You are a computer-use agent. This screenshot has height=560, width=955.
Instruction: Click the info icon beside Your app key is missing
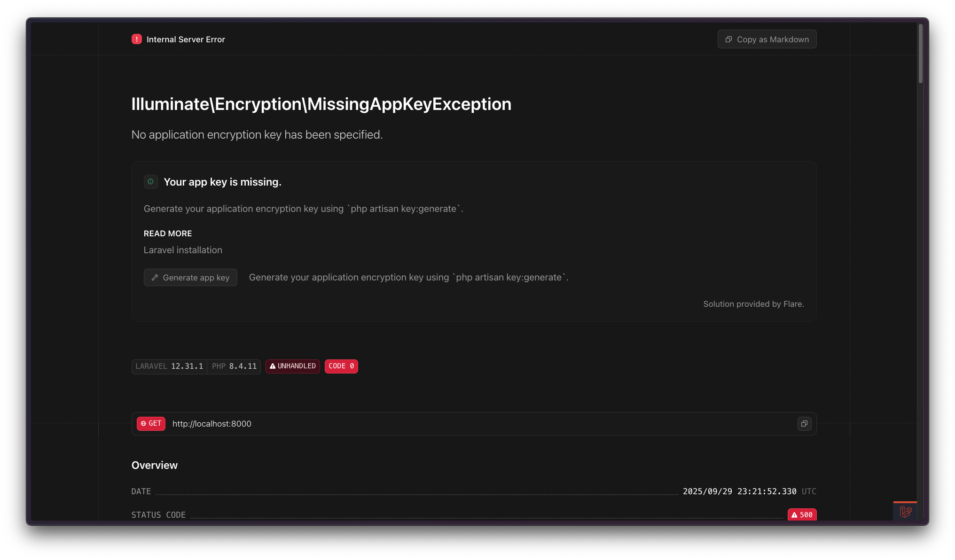pos(151,182)
